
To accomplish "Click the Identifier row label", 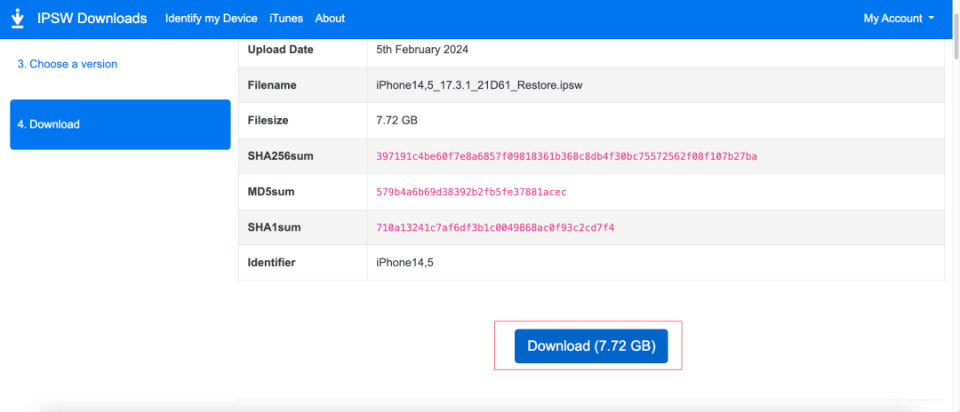I will [x=273, y=263].
